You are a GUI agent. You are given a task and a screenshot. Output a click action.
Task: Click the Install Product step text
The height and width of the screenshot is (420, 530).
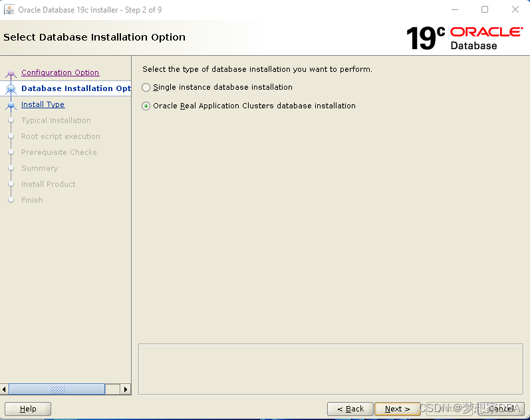[x=48, y=184]
